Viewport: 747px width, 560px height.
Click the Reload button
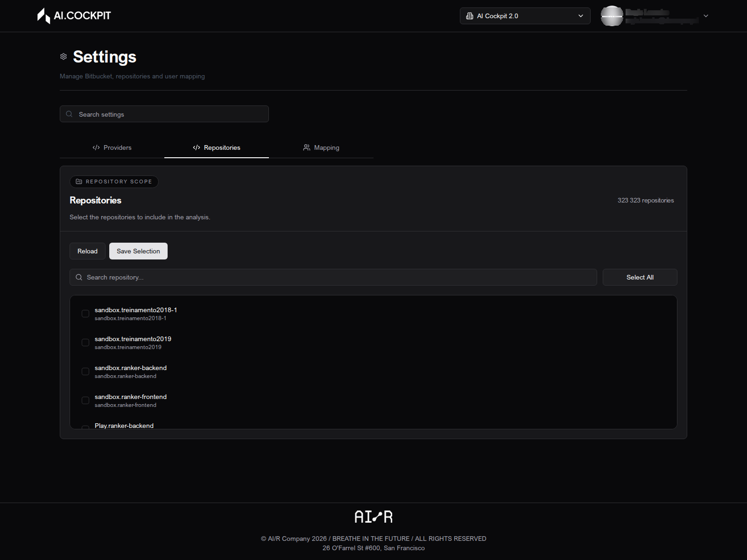point(87,251)
